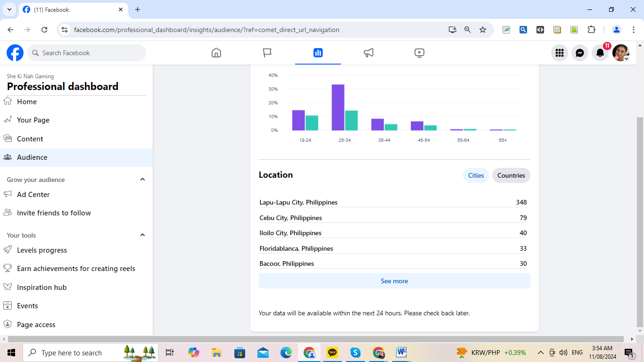This screenshot has width=644, height=362.
Task: View site information icon in address bar
Action: [x=65, y=30]
